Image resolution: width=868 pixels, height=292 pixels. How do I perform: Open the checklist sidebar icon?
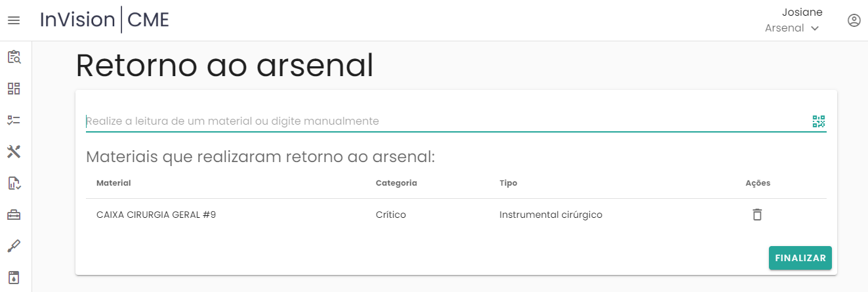(14, 120)
